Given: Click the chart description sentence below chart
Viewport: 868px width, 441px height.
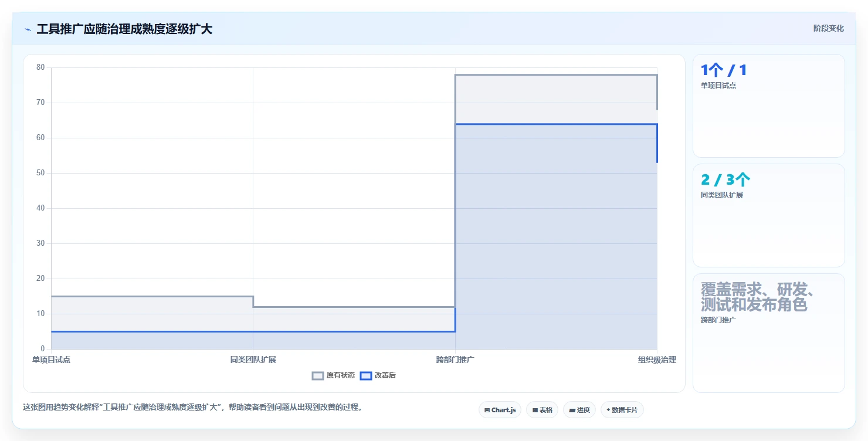Looking at the screenshot, I should click(192, 407).
